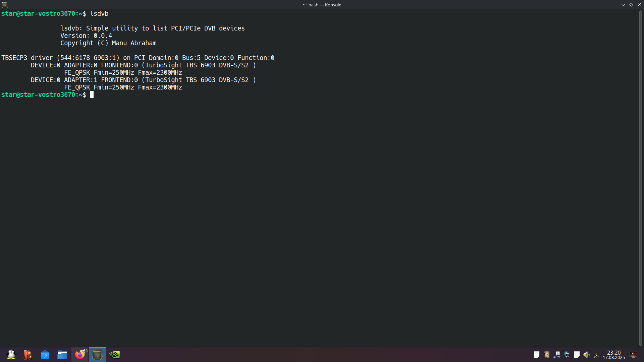Click the first blank document tray icon
Image resolution: width=644 pixels, height=362 pixels.
(537, 355)
